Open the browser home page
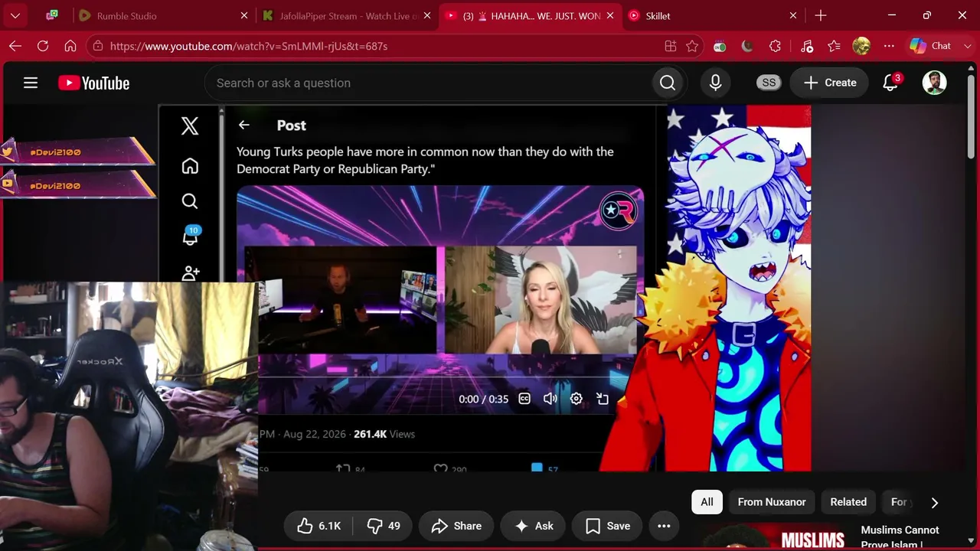Viewport: 980px width, 551px height. (x=70, y=46)
